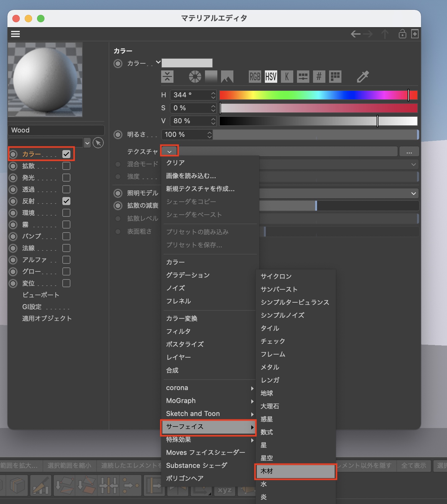Viewport: 447px width, 504px height.
Task: Select the HSV color mode button
Action: tap(271, 77)
